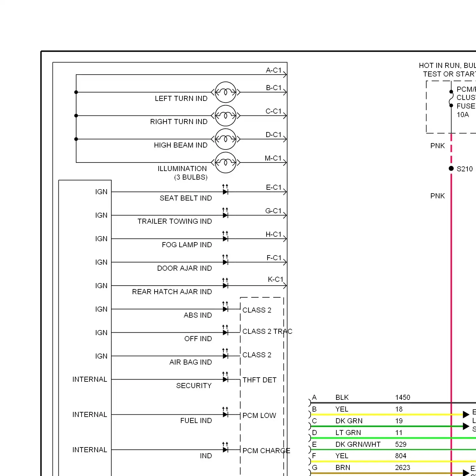Select the DOOR AJAR IND LED symbol
Screen dimensions: 476x476
(225, 260)
